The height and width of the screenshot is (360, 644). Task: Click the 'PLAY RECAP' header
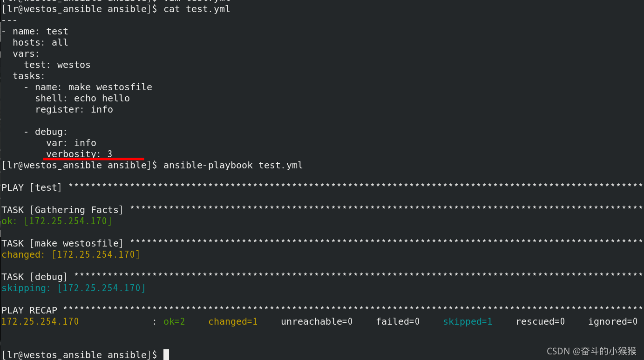pyautogui.click(x=29, y=310)
